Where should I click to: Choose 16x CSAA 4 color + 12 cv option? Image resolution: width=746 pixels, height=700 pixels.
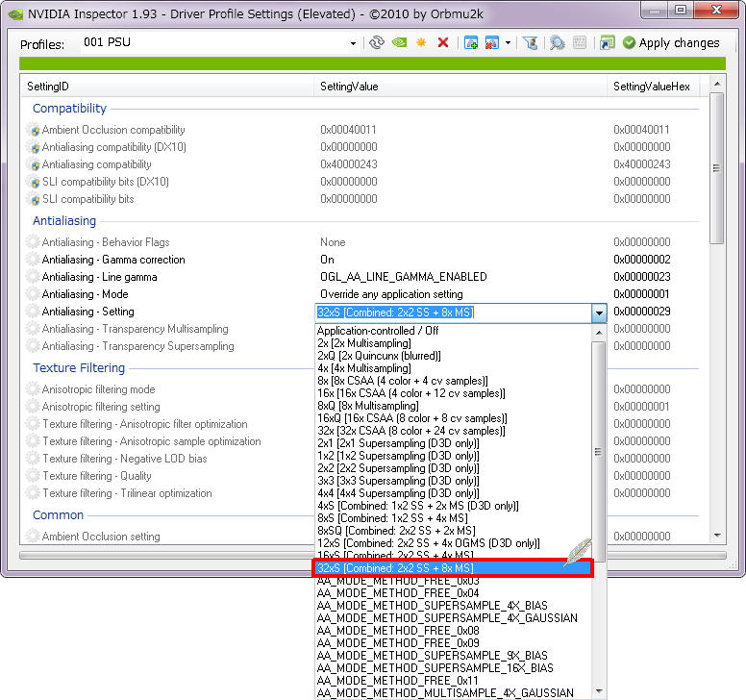(x=454, y=393)
